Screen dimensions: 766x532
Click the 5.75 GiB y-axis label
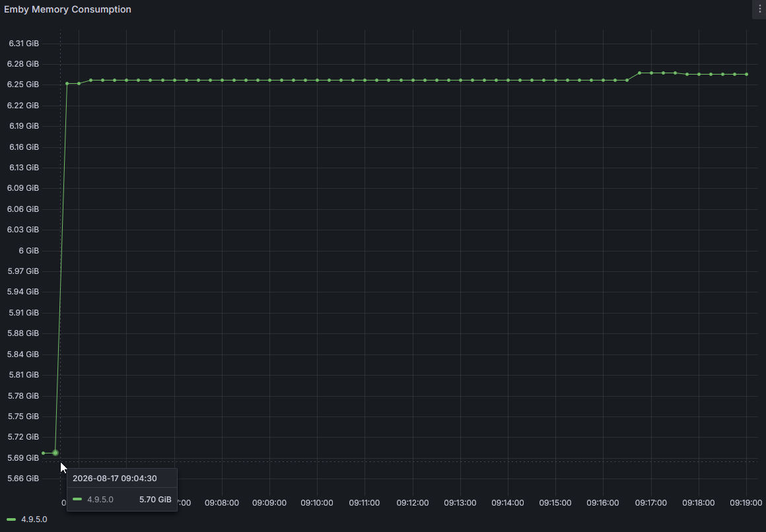[23, 416]
